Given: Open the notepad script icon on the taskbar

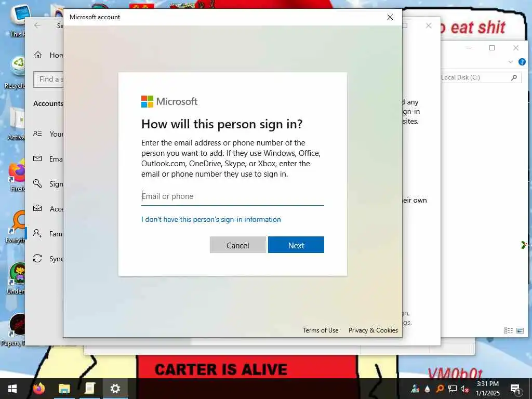Looking at the screenshot, I should [89, 389].
